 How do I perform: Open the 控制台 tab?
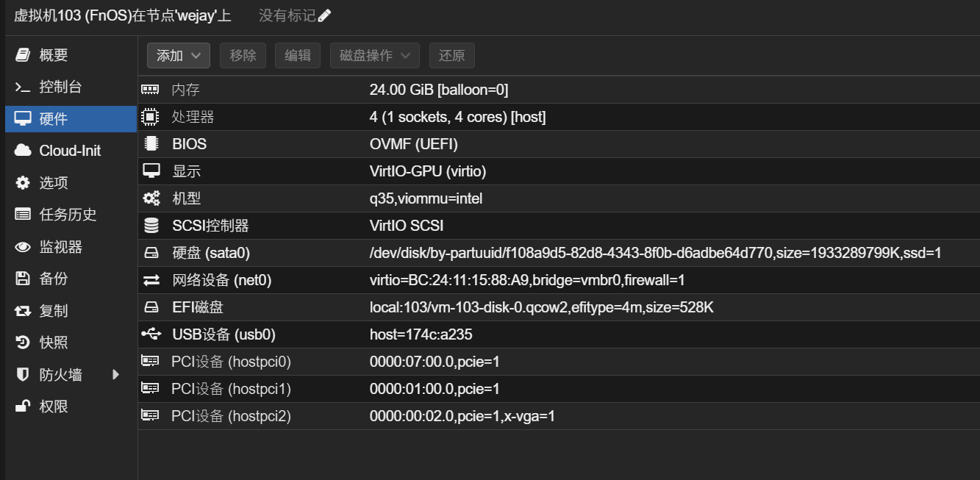[71, 87]
